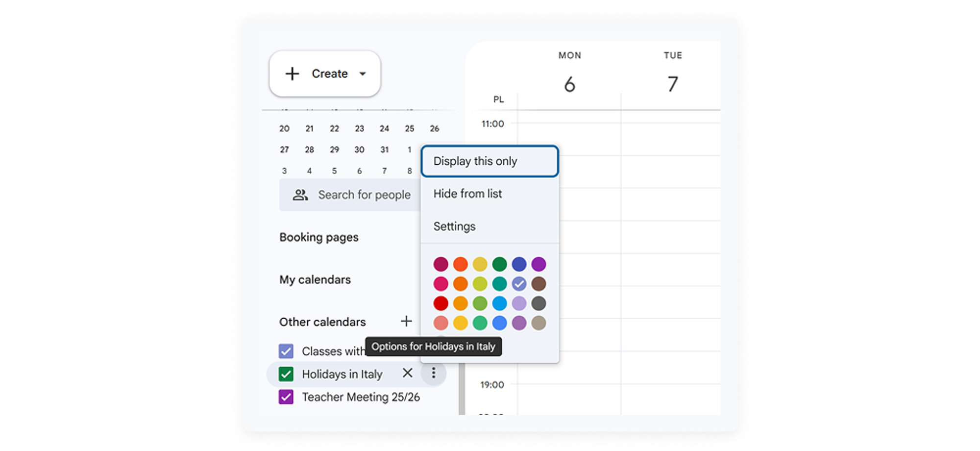This screenshot has height=451, width=980.
Task: Pick the purple swatch in top row
Action: point(539,264)
